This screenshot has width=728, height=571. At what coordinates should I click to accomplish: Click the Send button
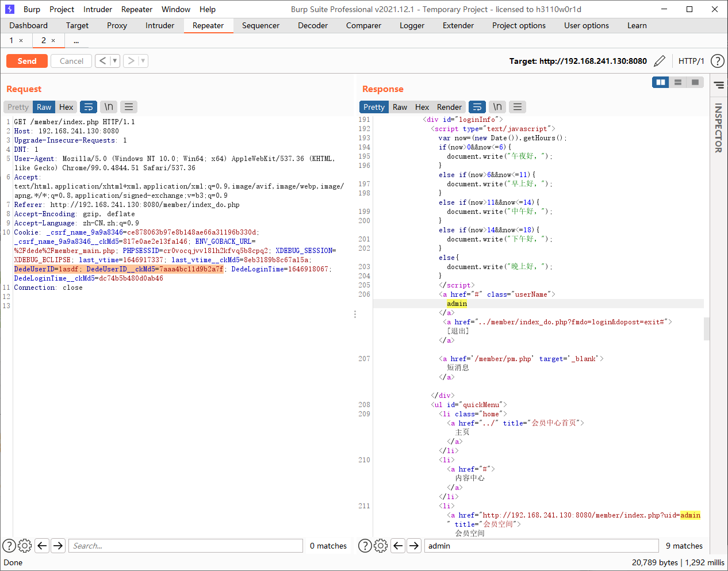pyautogui.click(x=27, y=61)
